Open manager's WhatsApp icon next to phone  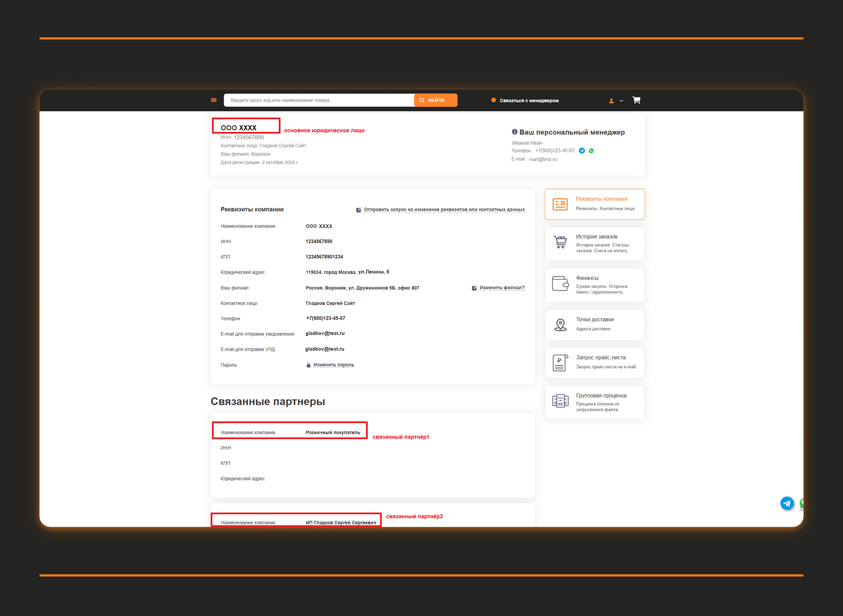tap(591, 150)
